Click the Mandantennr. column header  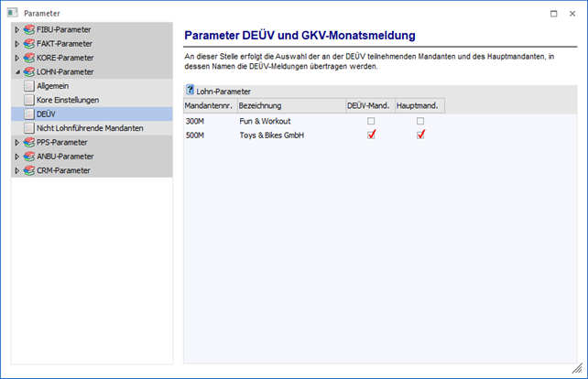pos(209,106)
